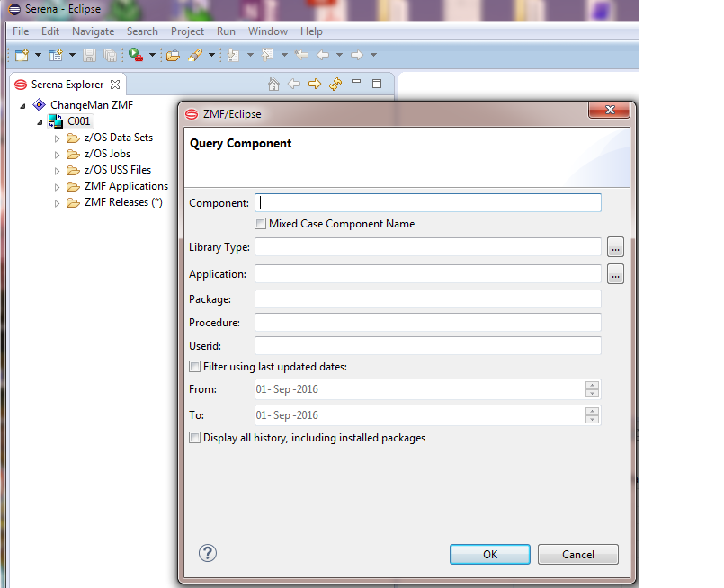
Task: Click the Library Type input field
Action: coord(428,247)
